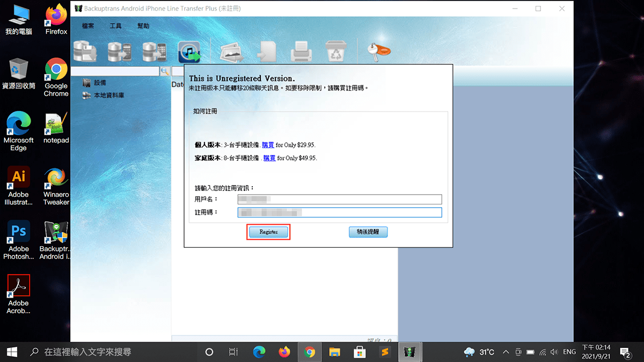Select 設備 in the left tree
This screenshot has width=644, height=362.
click(100, 83)
